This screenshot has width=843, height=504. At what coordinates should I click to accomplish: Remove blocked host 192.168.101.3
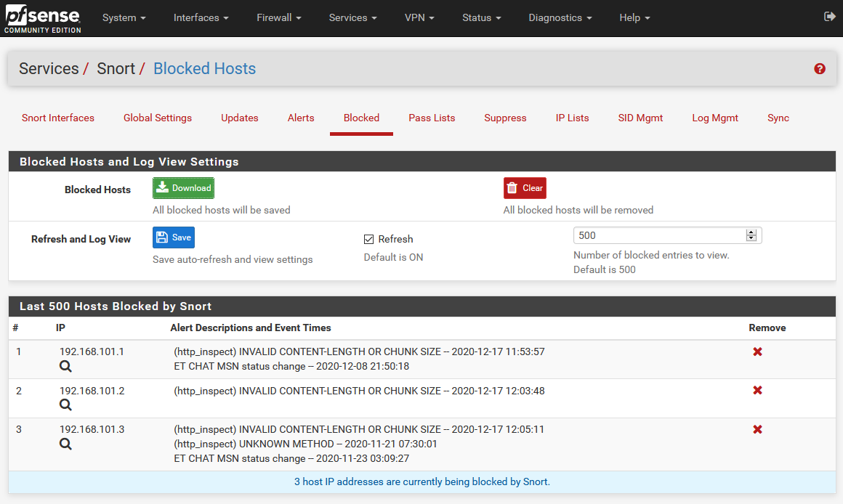757,429
